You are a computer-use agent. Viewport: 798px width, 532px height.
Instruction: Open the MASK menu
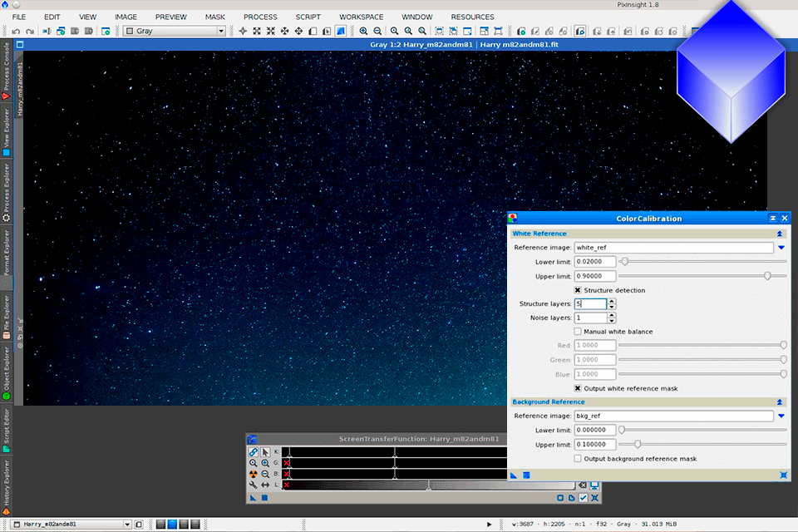point(214,17)
